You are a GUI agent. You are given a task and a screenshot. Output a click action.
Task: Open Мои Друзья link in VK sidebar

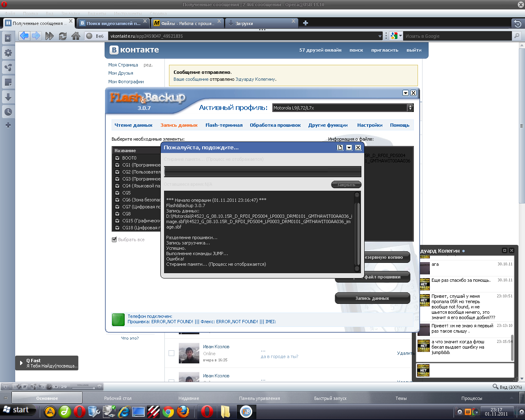121,73
